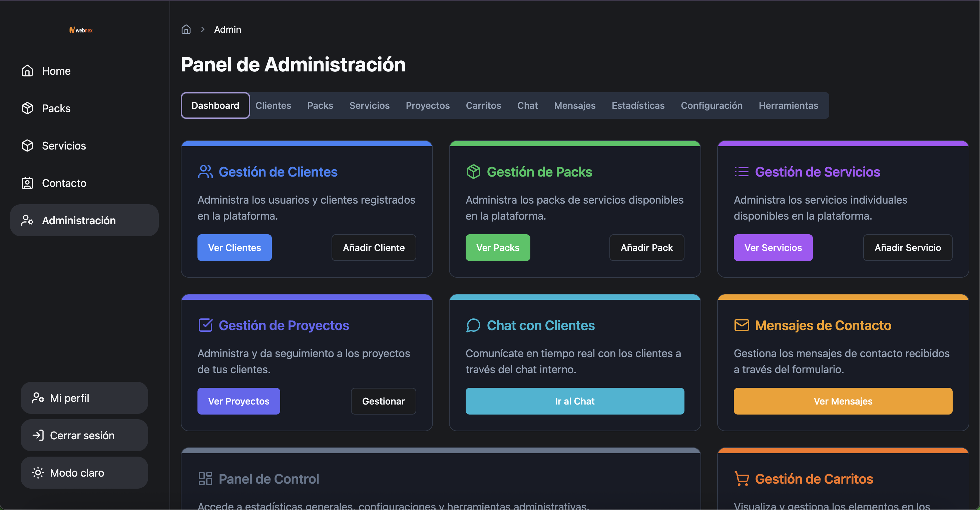The image size is (980, 510).
Task: Open Packs label in the sidebar
Action: [56, 108]
